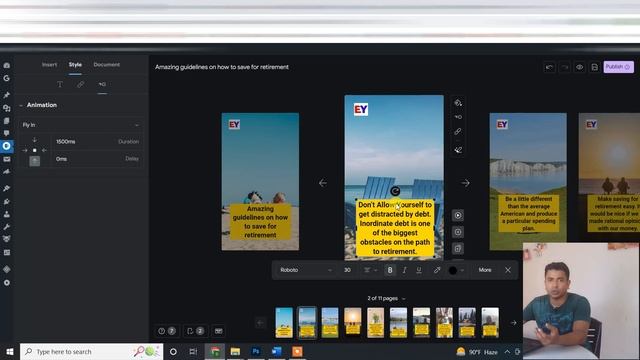Image resolution: width=640 pixels, height=360 pixels.
Task: Undo the last change
Action: (x=549, y=67)
